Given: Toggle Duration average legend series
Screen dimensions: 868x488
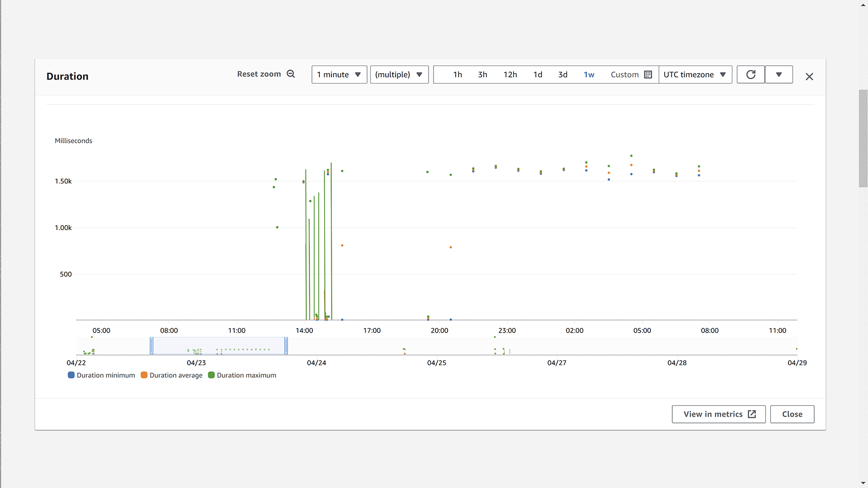Looking at the screenshot, I should point(171,375).
